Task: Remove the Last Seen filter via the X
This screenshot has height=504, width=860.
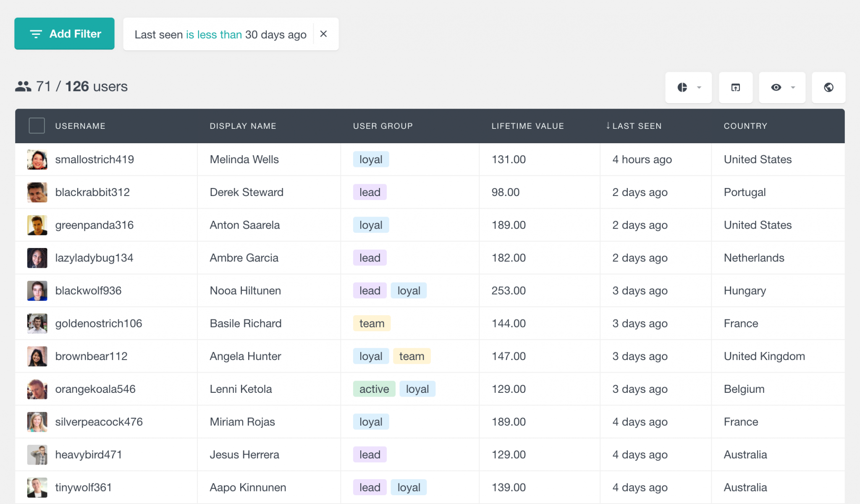Action: click(x=324, y=34)
